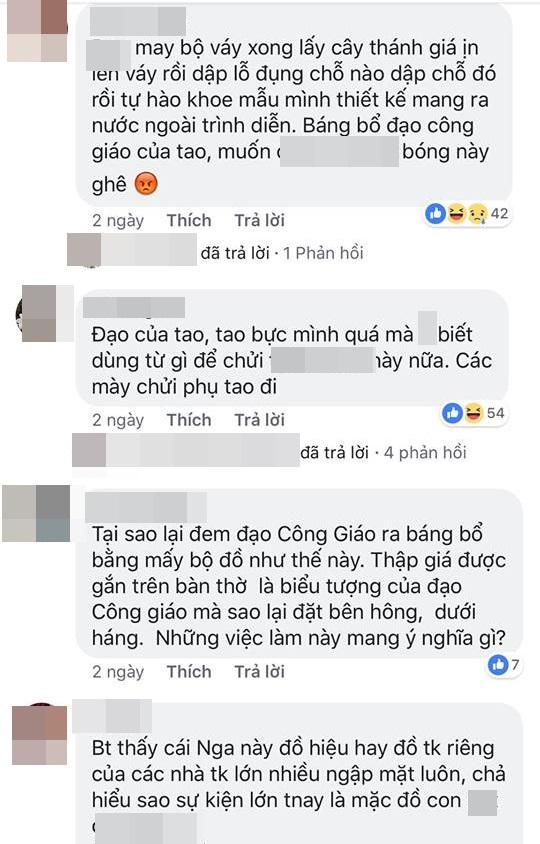
Task: Like the 'Đạo của tao' comment
Action: coord(189,419)
